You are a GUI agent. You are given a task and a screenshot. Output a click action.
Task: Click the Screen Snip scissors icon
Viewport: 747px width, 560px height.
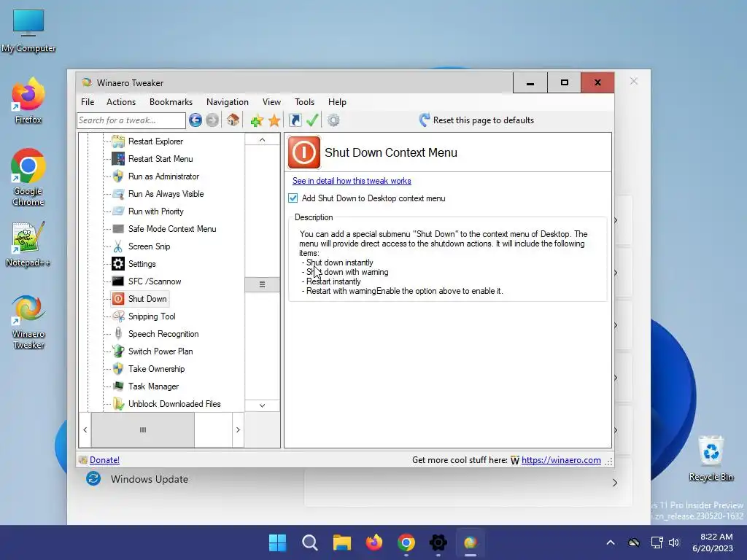(x=118, y=246)
